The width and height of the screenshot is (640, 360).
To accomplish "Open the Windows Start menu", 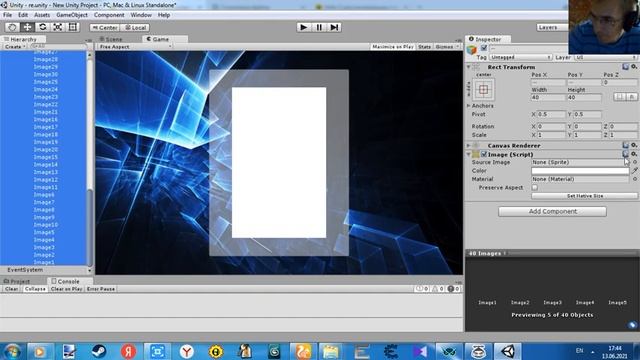I will (x=12, y=351).
